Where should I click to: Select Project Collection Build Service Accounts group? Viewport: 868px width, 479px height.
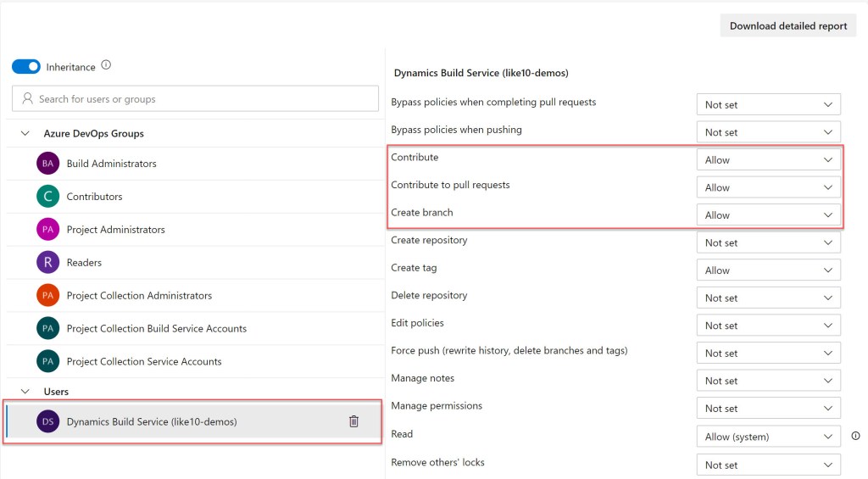click(156, 329)
